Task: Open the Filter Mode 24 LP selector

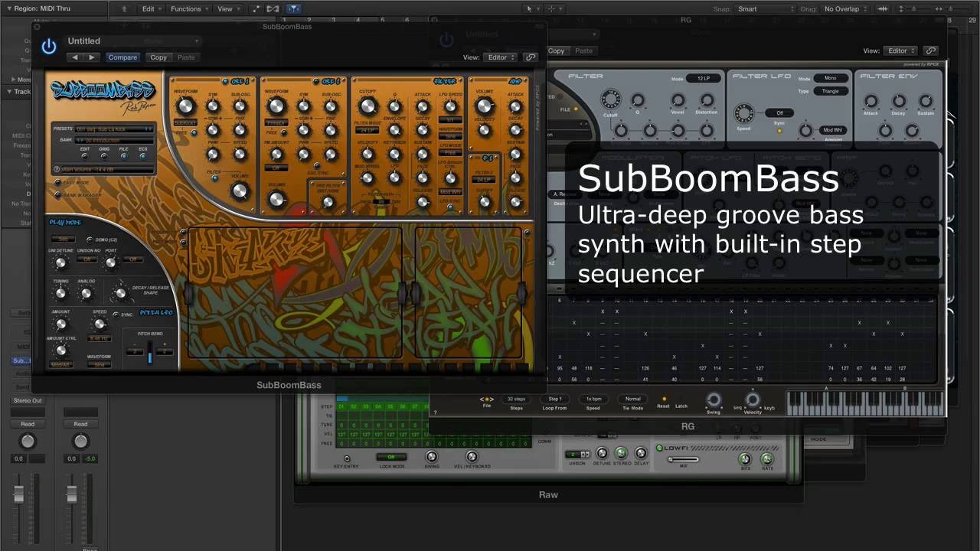Action: 367,130
